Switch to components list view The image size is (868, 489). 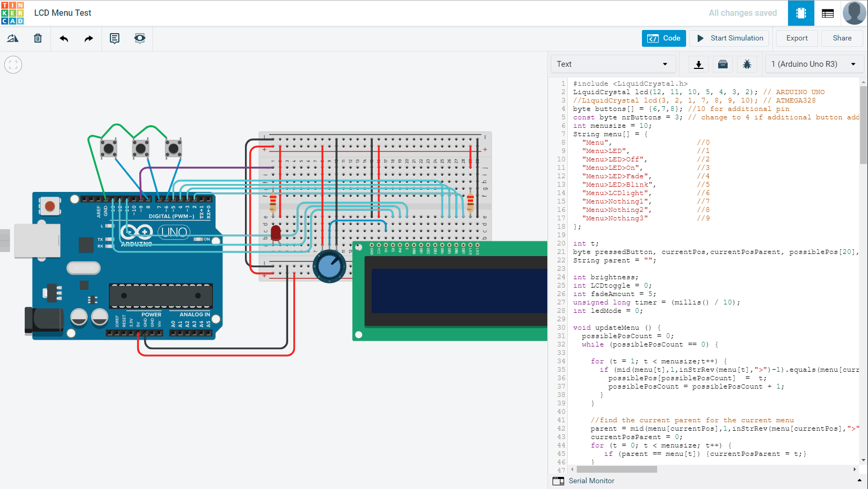coord(827,13)
